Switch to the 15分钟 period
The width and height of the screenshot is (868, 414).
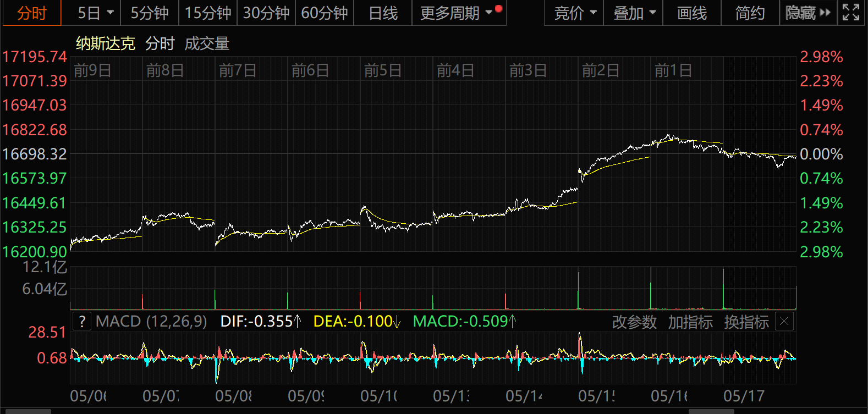[x=208, y=13]
